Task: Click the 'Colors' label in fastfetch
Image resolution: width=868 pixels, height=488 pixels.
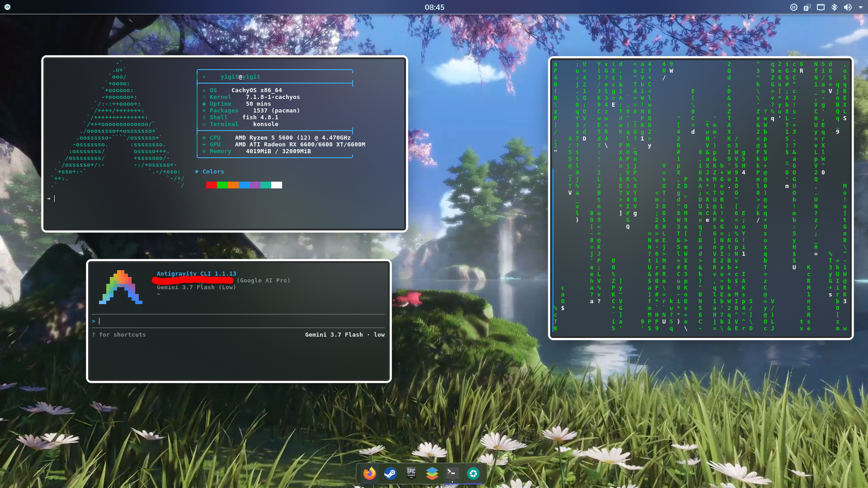Action: pyautogui.click(x=213, y=172)
